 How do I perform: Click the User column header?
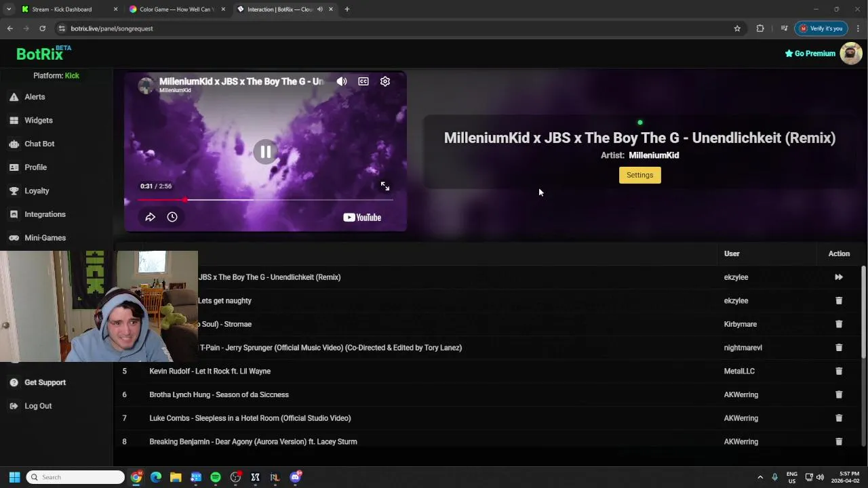(x=731, y=253)
